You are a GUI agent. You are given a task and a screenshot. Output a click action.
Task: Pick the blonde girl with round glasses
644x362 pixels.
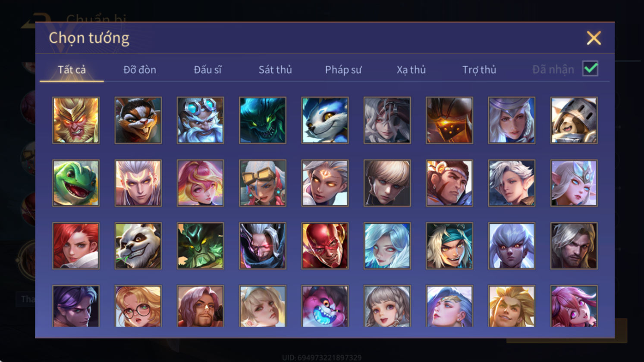click(x=138, y=306)
